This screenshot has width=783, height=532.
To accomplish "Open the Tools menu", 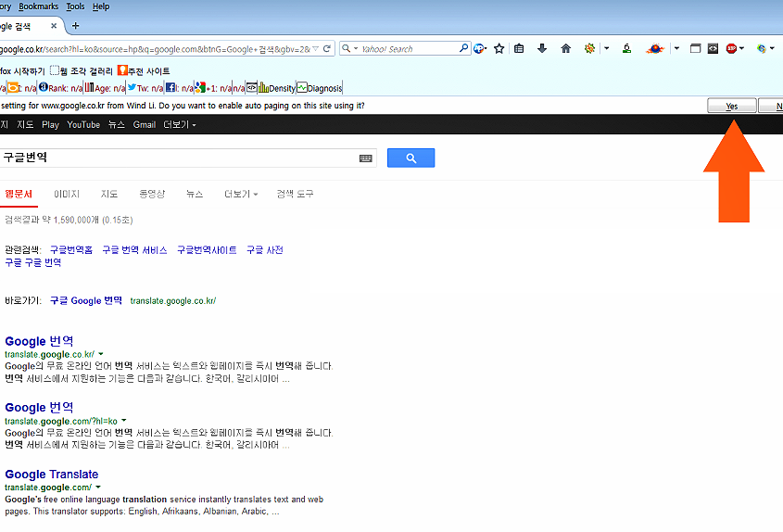I will click(75, 6).
